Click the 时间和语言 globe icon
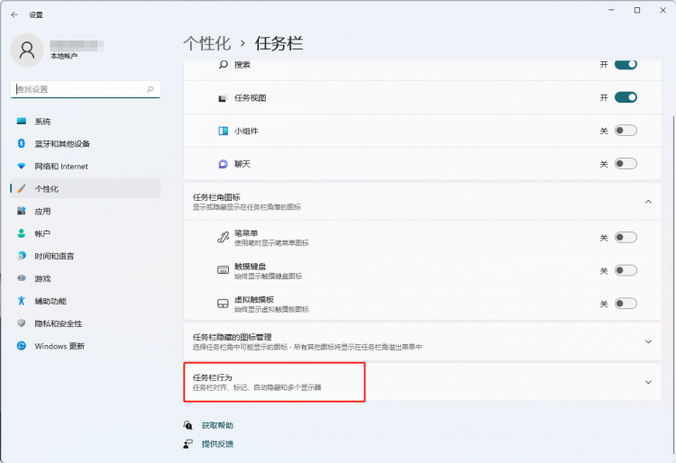 pyautogui.click(x=21, y=256)
